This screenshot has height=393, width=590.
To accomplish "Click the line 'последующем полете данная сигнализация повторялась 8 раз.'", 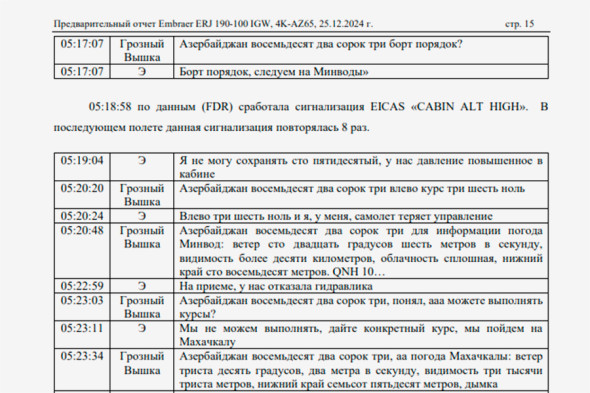I will (211, 127).
